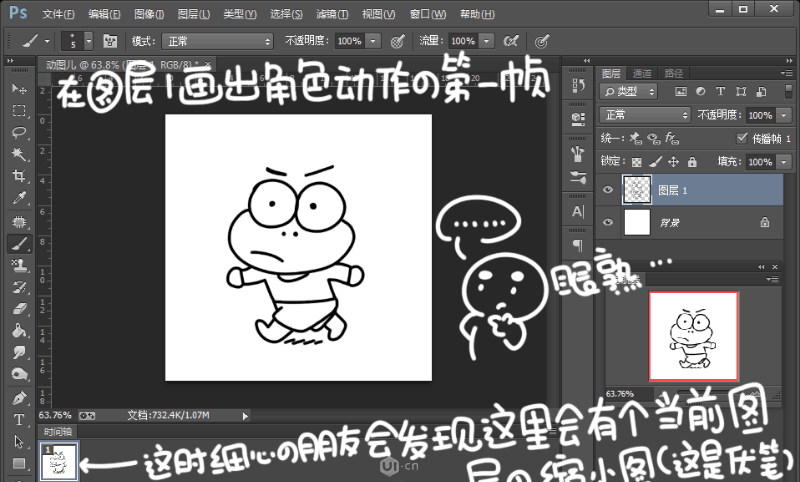Open the Paragraph panel icon
The image size is (800, 482).
pyautogui.click(x=578, y=246)
